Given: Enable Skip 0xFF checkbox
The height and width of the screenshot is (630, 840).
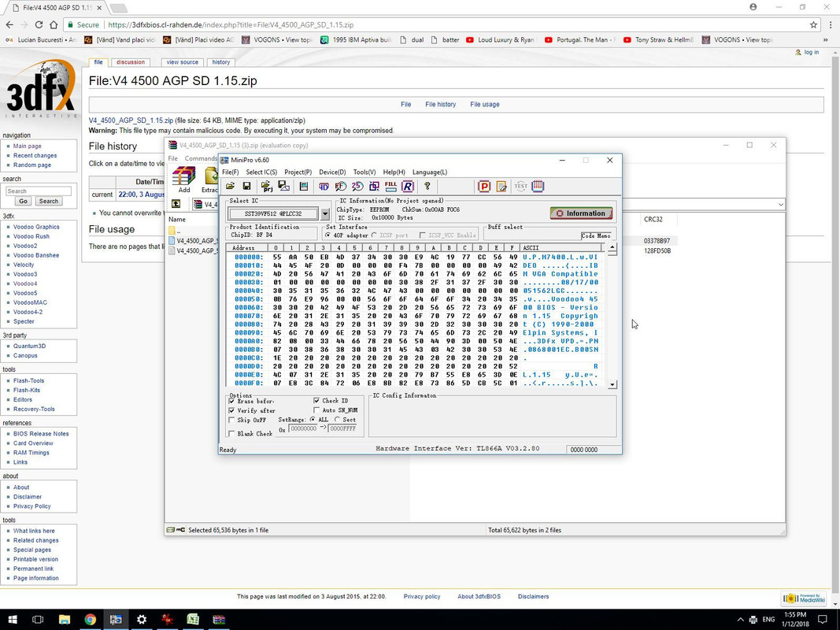Looking at the screenshot, I should tap(232, 420).
